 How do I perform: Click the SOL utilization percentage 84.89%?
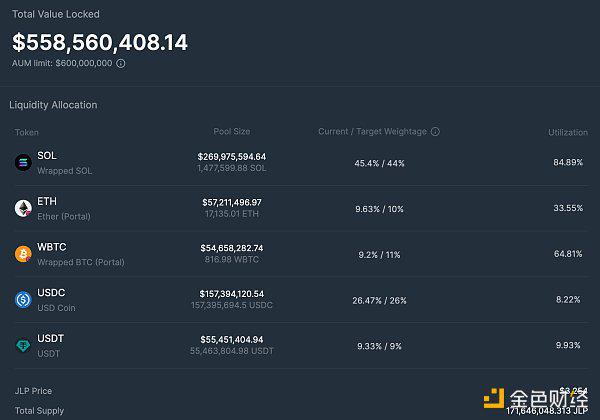click(568, 163)
